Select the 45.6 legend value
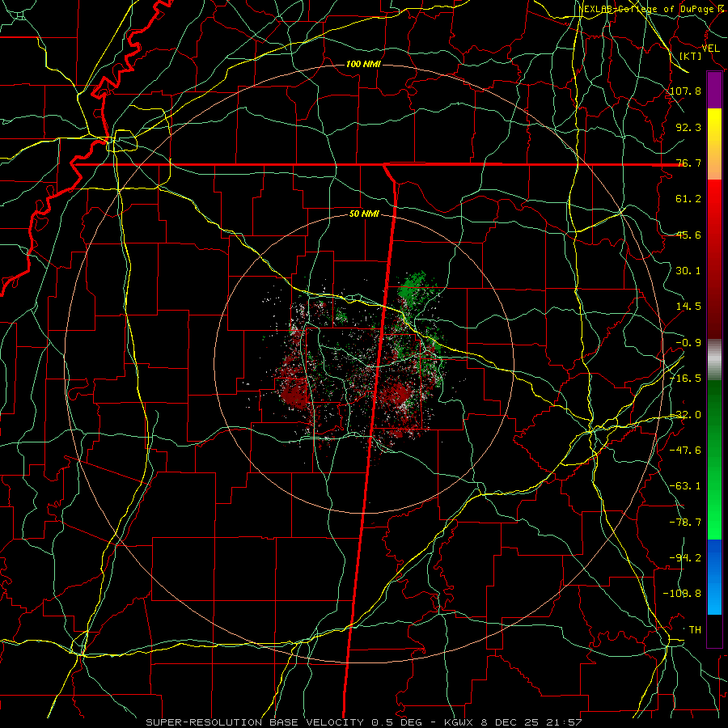Viewport: 728px width, 728px height. [x=688, y=235]
